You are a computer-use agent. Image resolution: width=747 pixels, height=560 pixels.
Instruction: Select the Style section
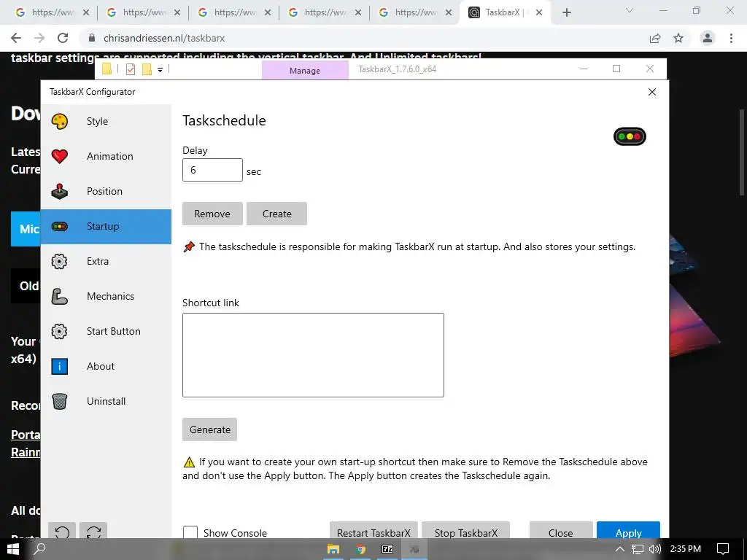click(106, 122)
